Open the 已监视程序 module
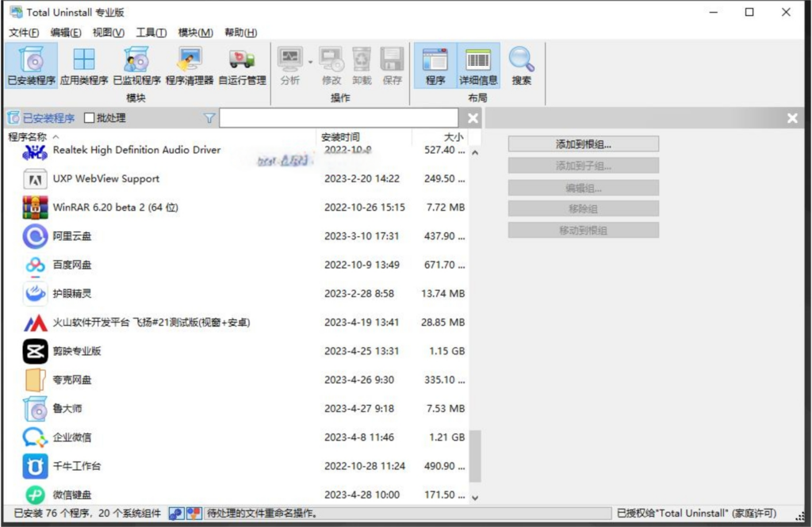This screenshot has width=812, height=527. tap(136, 66)
